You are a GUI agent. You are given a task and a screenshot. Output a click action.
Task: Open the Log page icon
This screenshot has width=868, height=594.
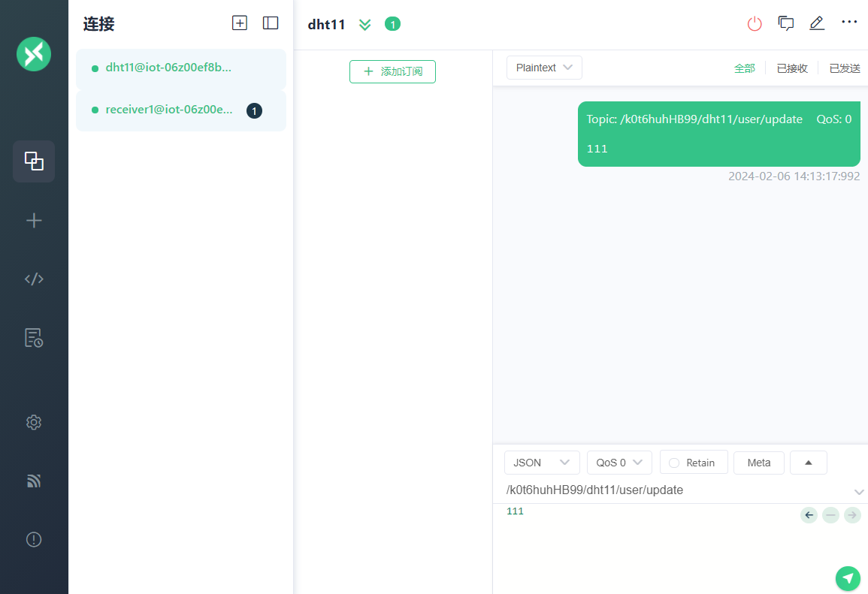pos(34,338)
